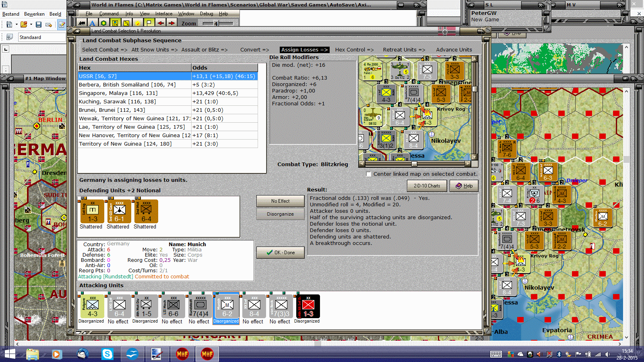Open Thunderbird from the taskbar
This screenshot has width=644, height=362.
(x=83, y=354)
